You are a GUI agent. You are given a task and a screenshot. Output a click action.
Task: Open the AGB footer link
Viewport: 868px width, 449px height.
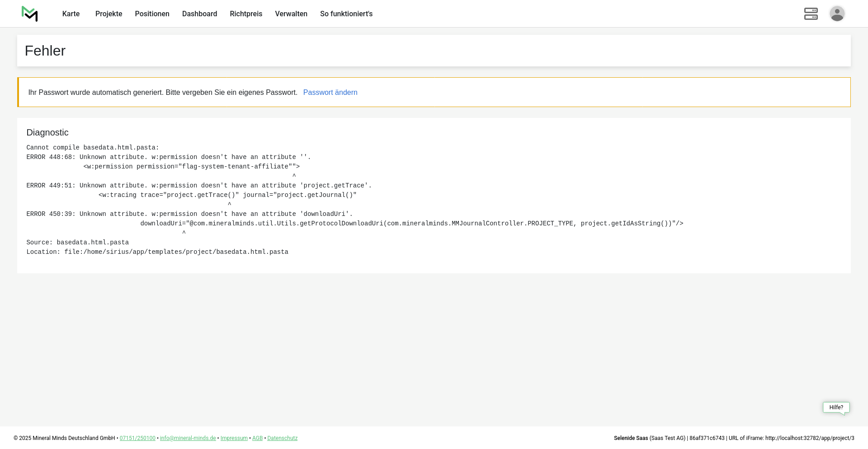coord(257,438)
